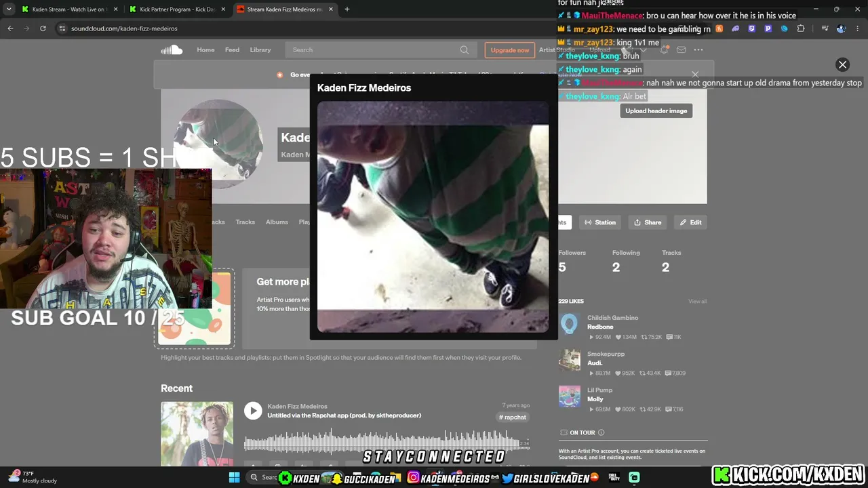Open the teal app icon on taskbar

pos(634,478)
